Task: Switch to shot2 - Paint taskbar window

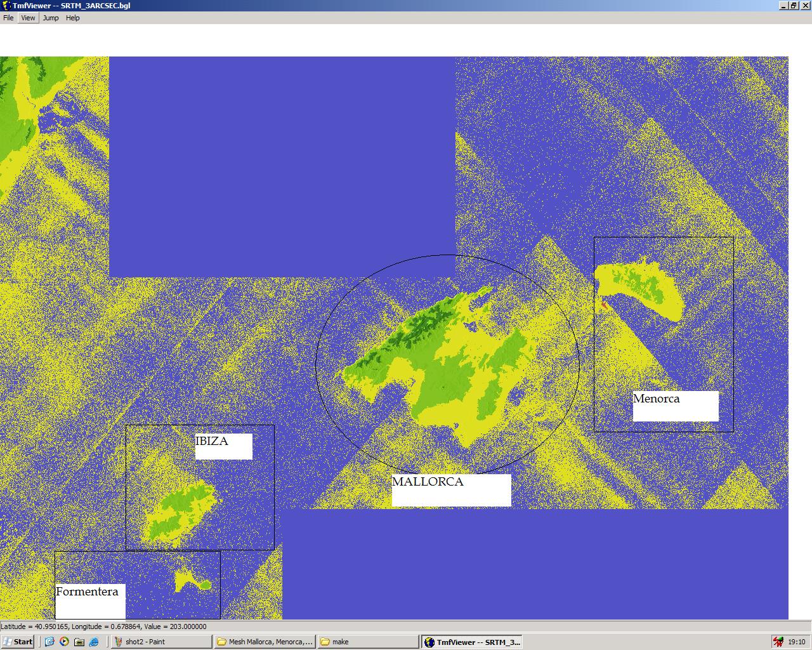Action: (x=161, y=642)
